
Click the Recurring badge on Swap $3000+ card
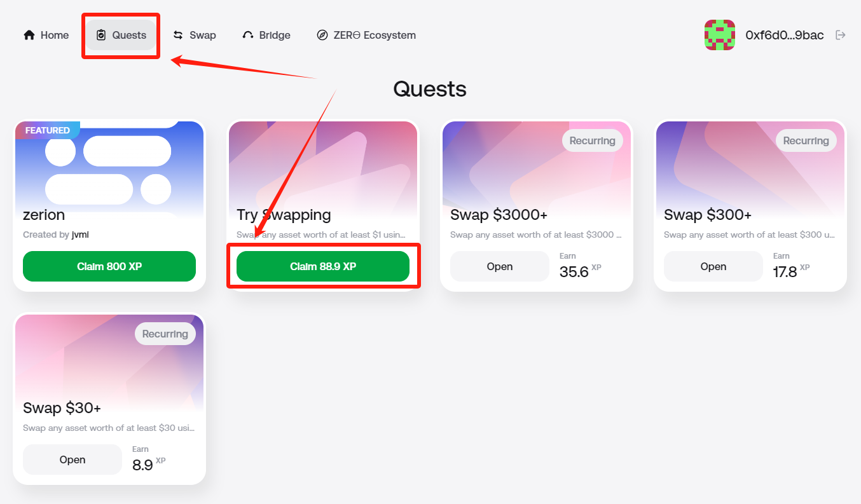click(593, 140)
